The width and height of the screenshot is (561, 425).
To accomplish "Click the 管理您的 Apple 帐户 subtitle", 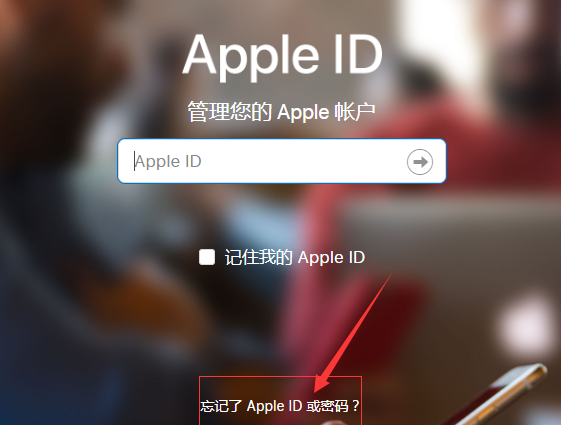I will (282, 112).
